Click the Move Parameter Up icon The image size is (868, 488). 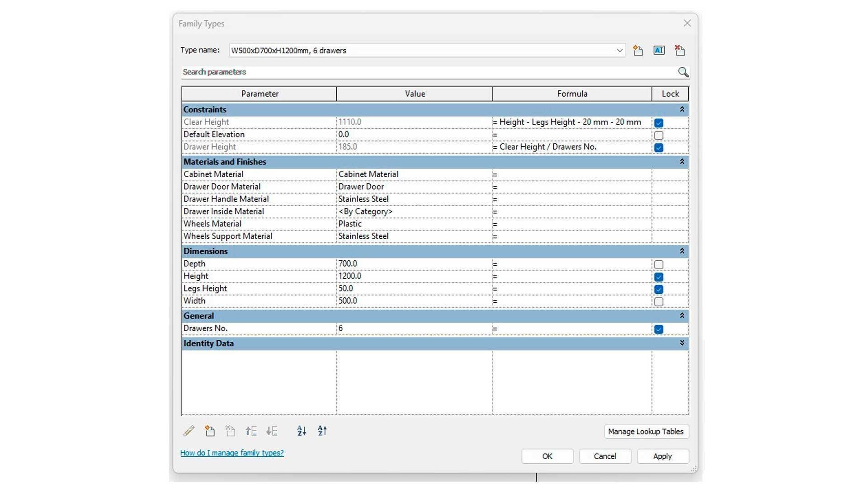(251, 431)
